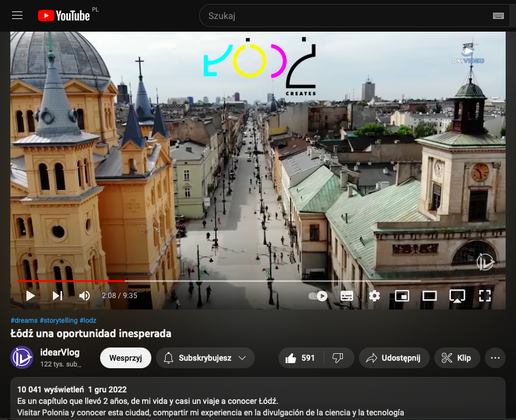516x420 pixels.
Task: Create a clip with Klip button
Action: click(457, 358)
